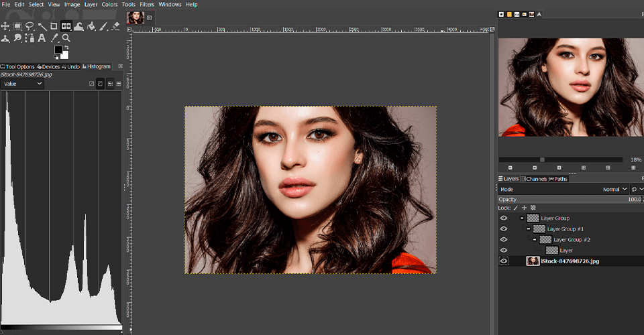The width and height of the screenshot is (644, 335).
Task: Toggle visibility of iStock-847698726.jpg layer
Action: click(504, 261)
